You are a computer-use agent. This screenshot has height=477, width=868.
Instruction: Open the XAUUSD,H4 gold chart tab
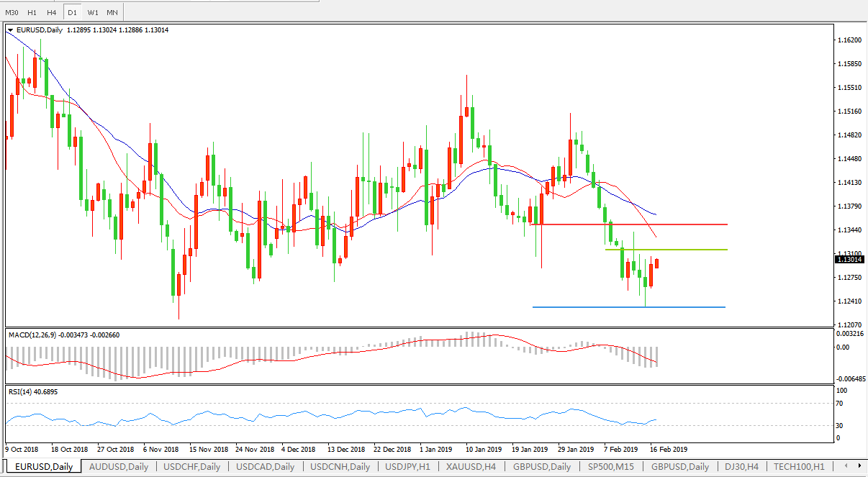coord(471,466)
